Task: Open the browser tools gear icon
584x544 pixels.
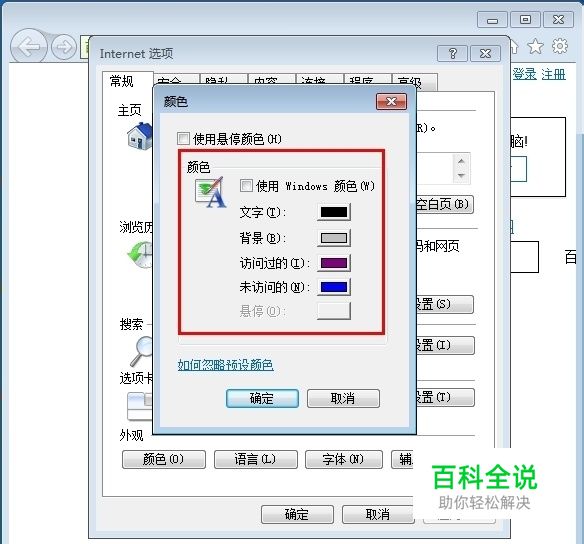Action: (559, 46)
